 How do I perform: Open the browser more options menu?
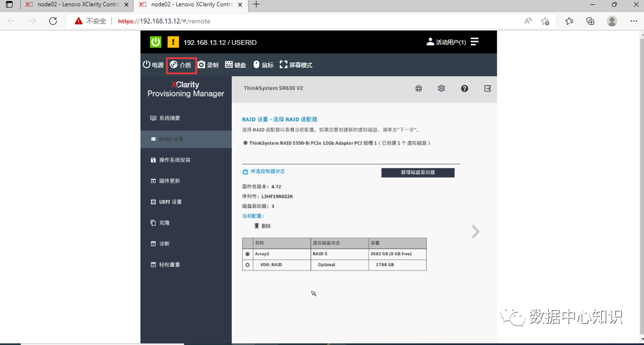634,21
